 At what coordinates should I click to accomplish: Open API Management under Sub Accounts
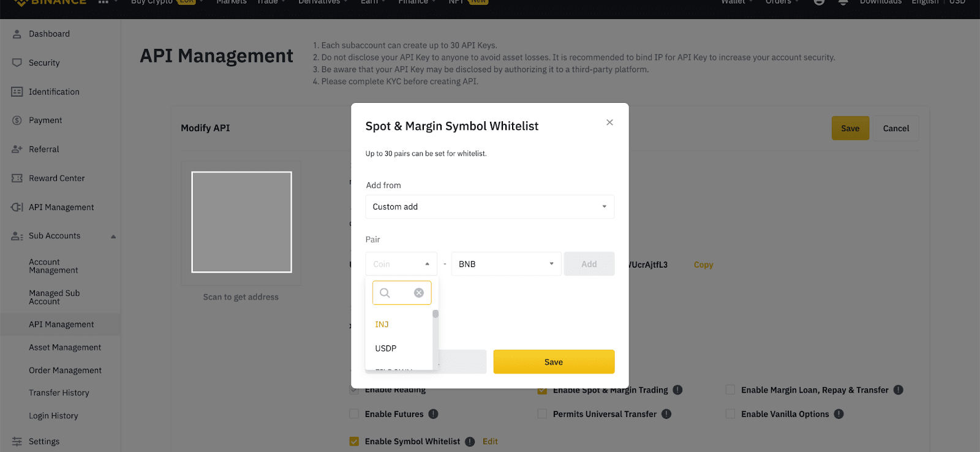(x=61, y=325)
